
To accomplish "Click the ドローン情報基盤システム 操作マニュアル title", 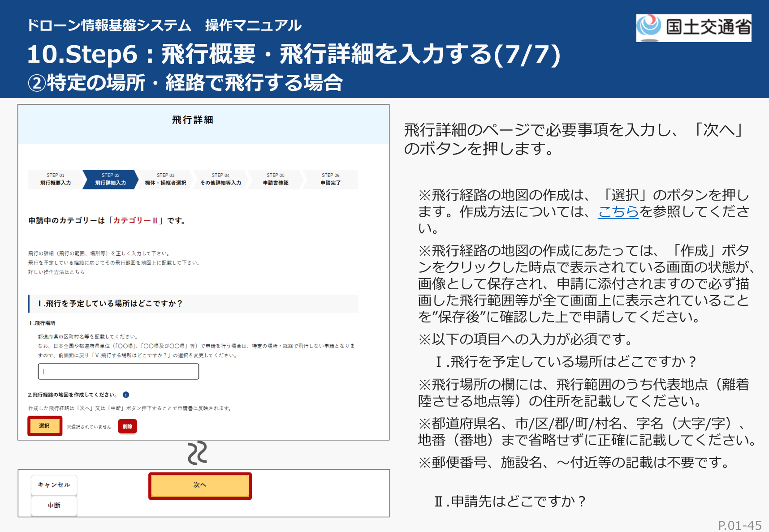I will click(164, 26).
